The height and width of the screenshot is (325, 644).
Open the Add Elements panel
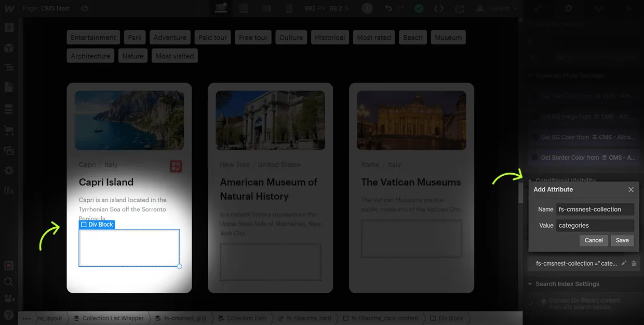9,28
